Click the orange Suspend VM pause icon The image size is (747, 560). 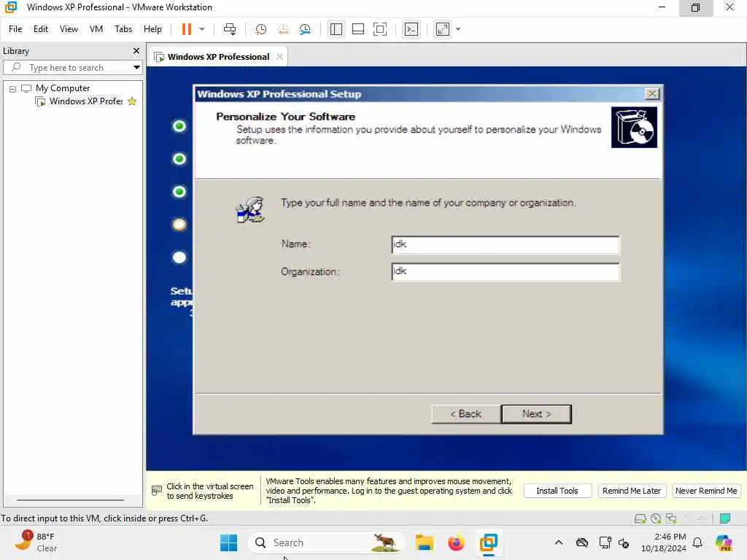pyautogui.click(x=186, y=29)
